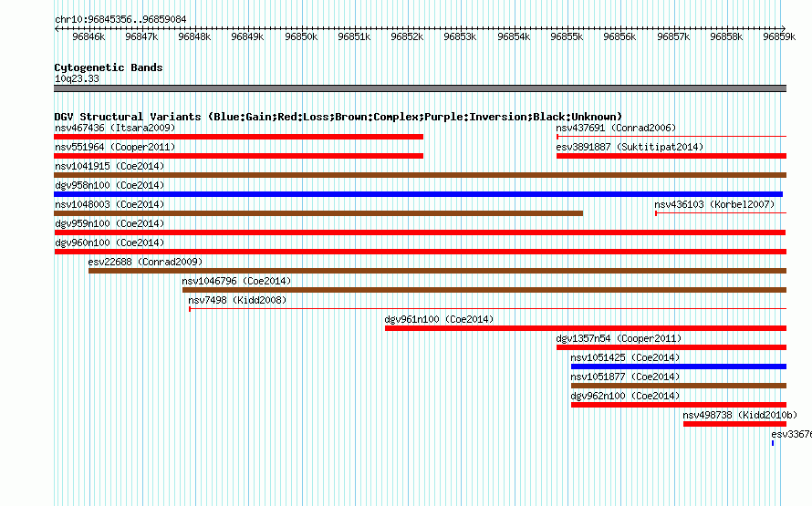Select the brown nsv1046796 complex bar
The width and height of the screenshot is (812, 506).
tap(484, 290)
